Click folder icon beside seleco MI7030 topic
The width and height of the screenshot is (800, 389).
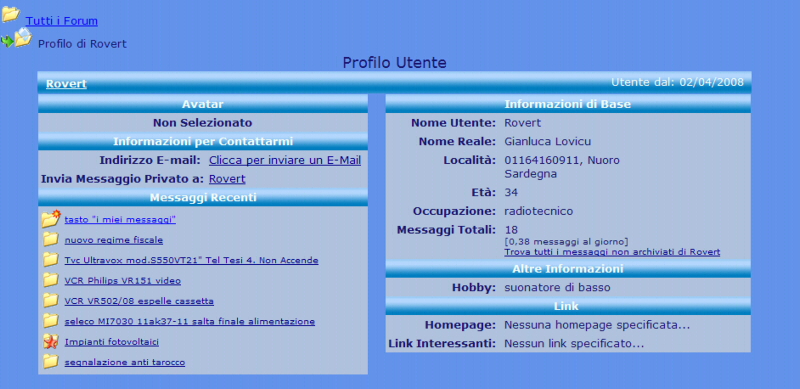tap(51, 321)
